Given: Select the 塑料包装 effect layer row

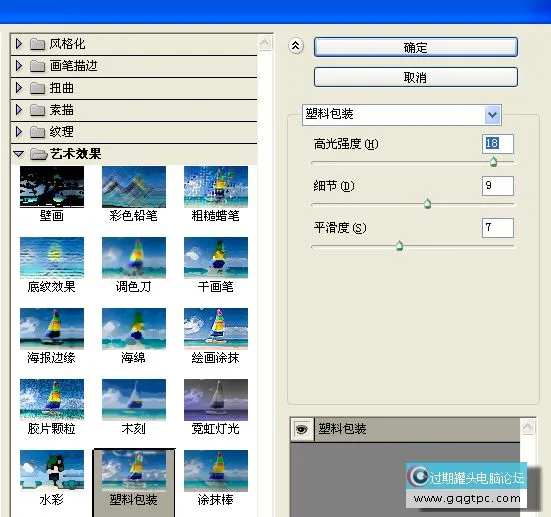Looking at the screenshot, I should (405, 429).
